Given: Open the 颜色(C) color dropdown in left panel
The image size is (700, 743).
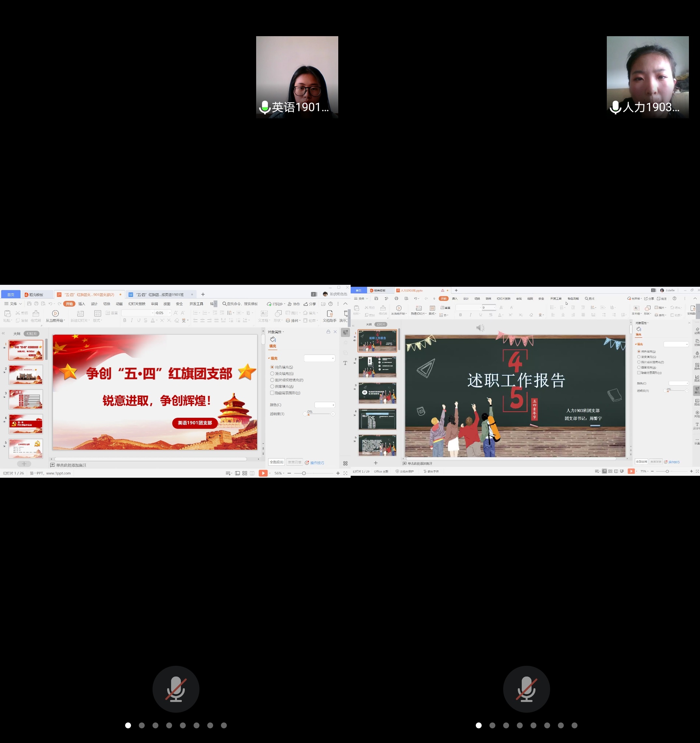Looking at the screenshot, I should [x=325, y=405].
